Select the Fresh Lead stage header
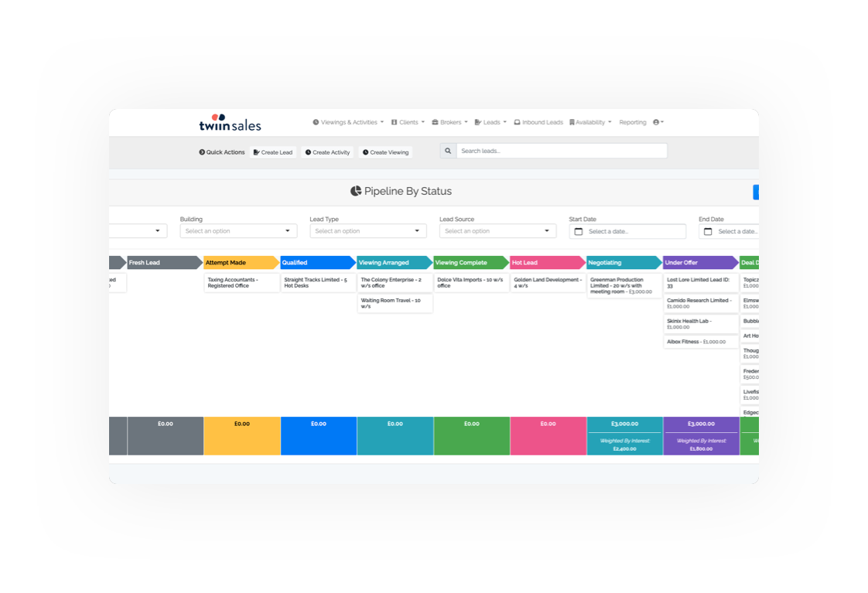 [x=165, y=262]
